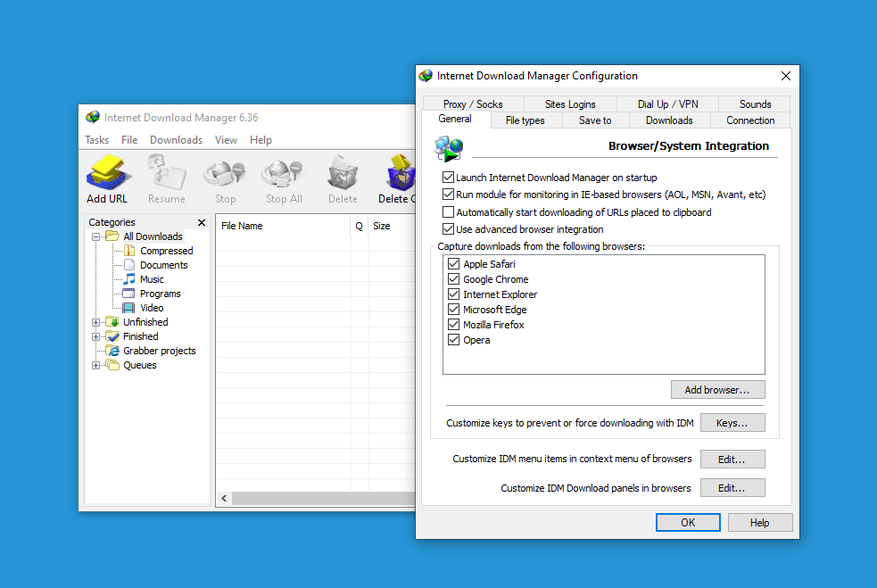This screenshot has height=588, width=877.
Task: Select the General tab
Action: (455, 119)
